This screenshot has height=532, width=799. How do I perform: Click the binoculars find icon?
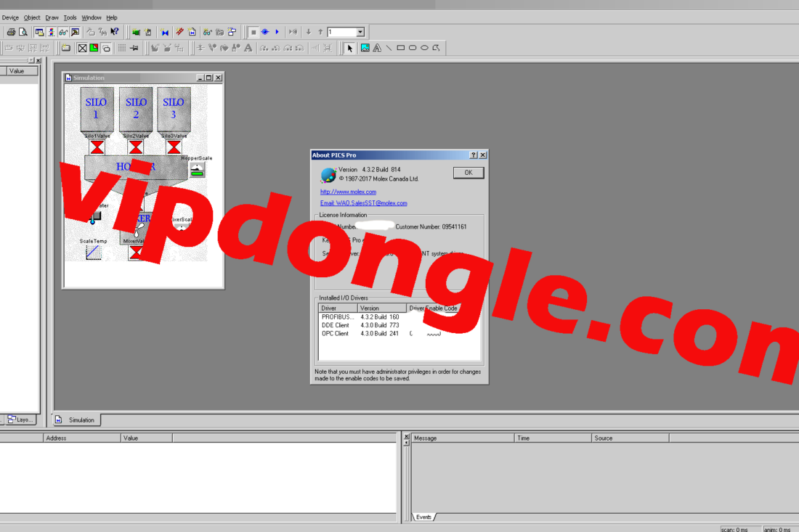click(x=62, y=32)
